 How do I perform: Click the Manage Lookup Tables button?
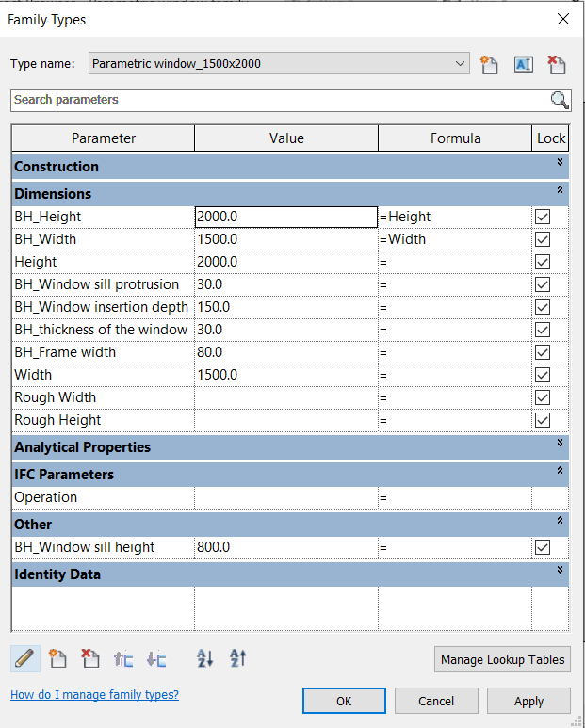(x=502, y=660)
